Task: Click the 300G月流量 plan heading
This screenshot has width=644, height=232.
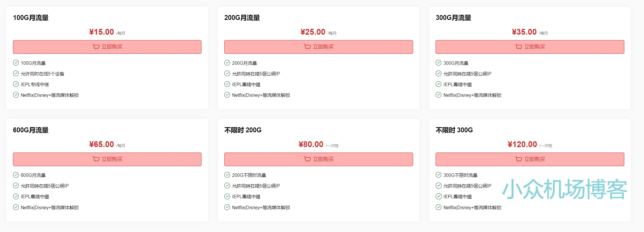Action: coord(453,18)
